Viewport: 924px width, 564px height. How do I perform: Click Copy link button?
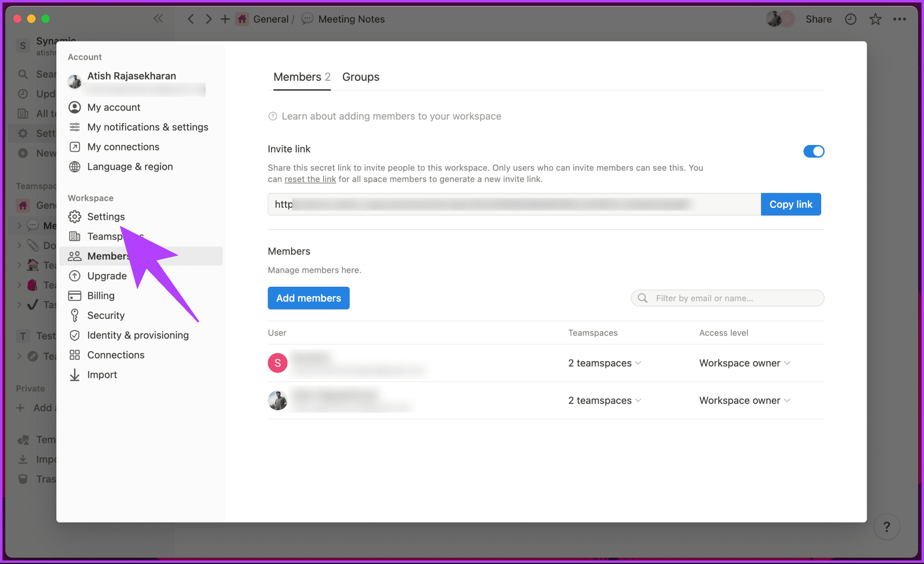coord(791,204)
